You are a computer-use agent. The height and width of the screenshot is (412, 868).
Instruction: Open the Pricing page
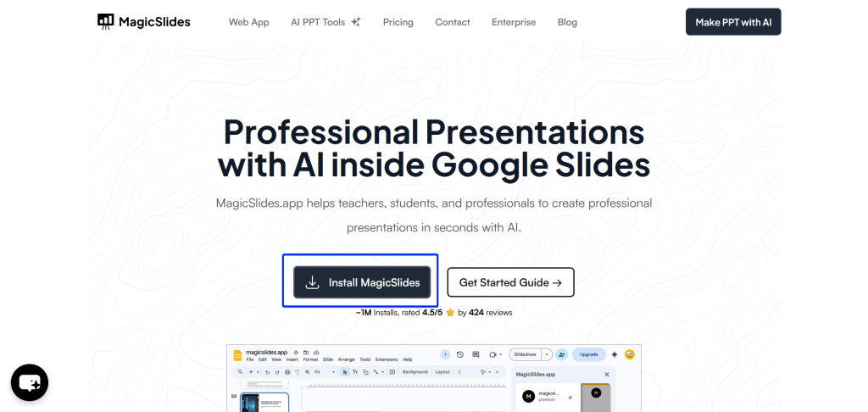(398, 22)
